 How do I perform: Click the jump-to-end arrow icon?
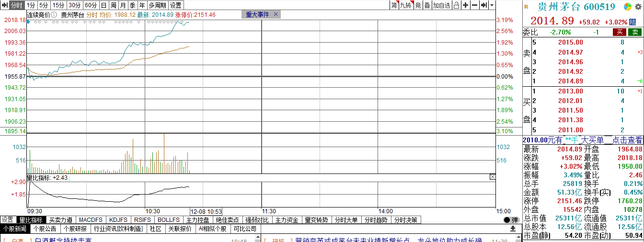pyautogui.click(x=483, y=5)
